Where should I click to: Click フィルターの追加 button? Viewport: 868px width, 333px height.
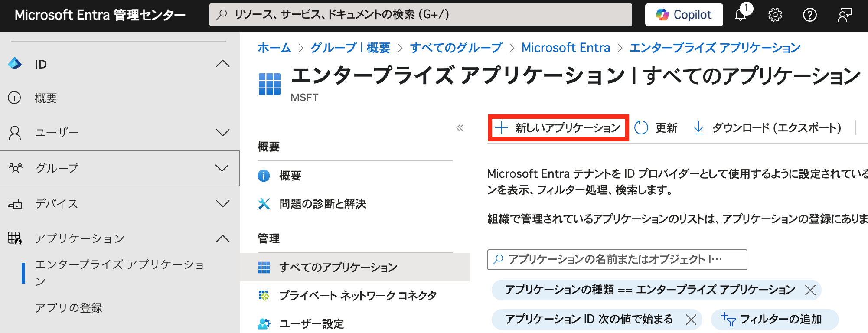point(775,320)
